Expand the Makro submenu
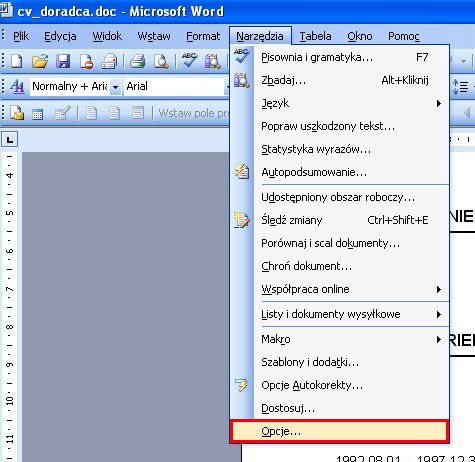The image size is (475, 462). point(340,339)
